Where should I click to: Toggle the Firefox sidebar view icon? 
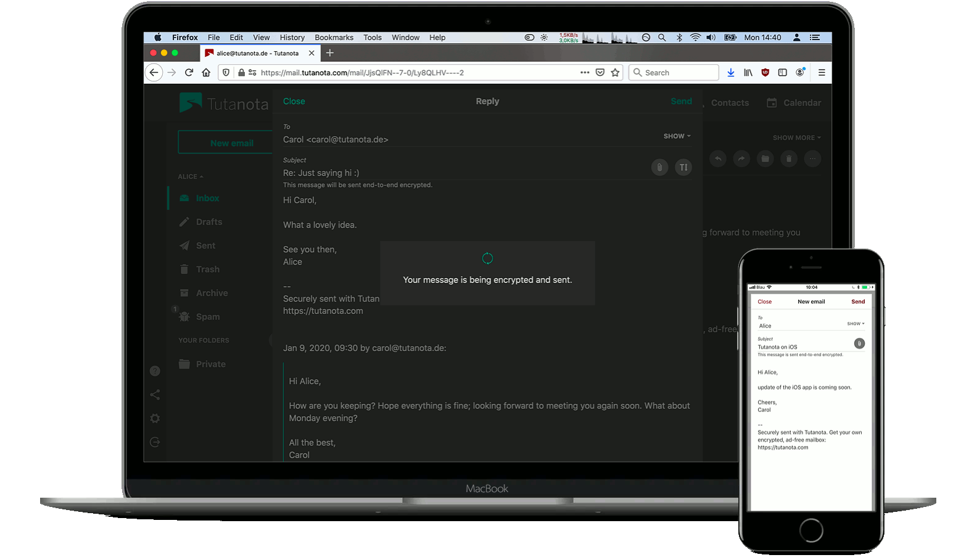783,73
